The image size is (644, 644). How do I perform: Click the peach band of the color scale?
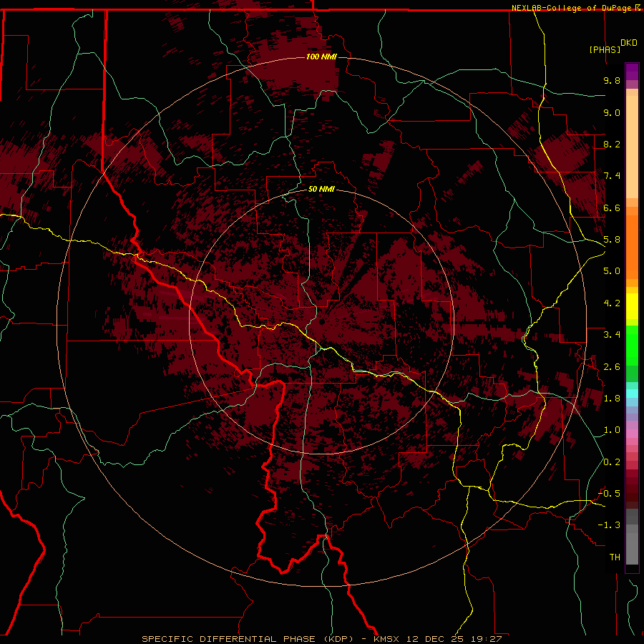tap(632, 146)
